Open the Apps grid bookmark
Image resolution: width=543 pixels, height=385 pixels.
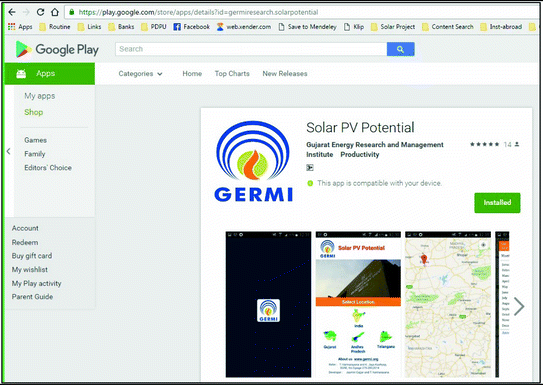point(20,27)
